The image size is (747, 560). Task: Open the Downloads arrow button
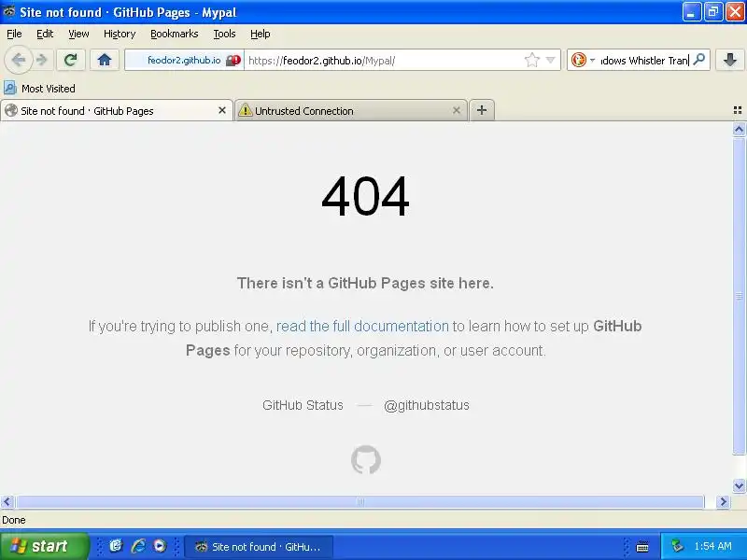pyautogui.click(x=730, y=60)
